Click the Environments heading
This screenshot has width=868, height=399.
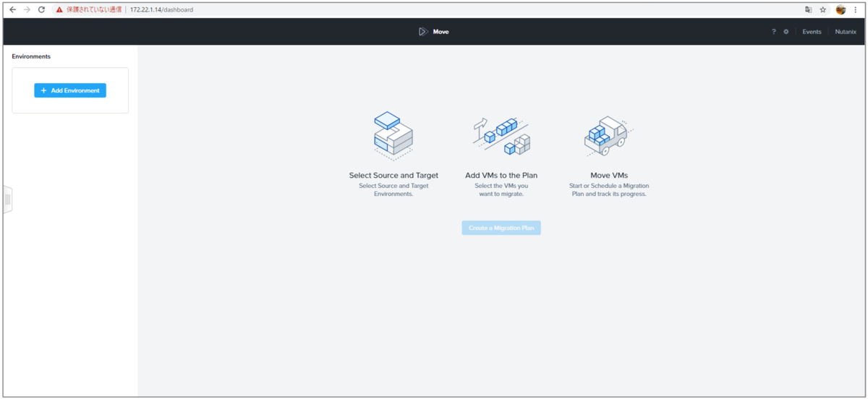click(x=31, y=56)
